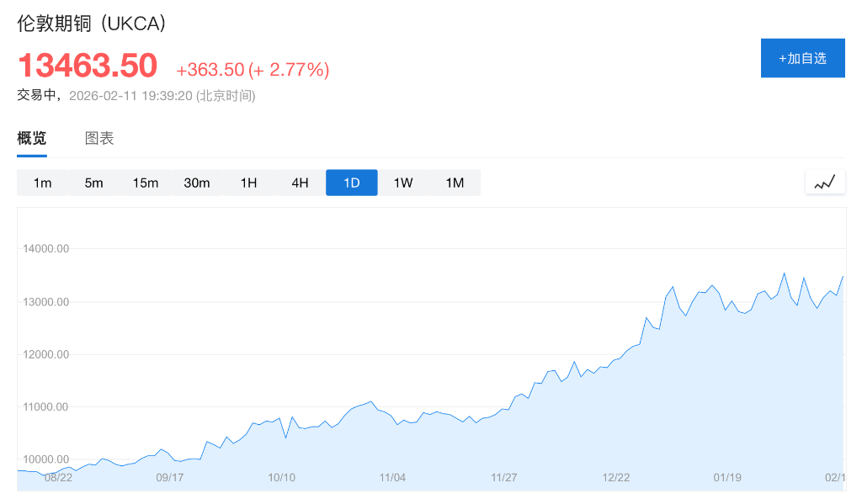
Task: Select the 1D timeframe button
Action: pos(351,182)
